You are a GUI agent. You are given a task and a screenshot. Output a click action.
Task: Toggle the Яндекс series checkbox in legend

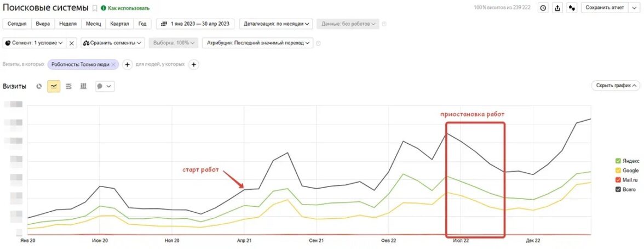click(x=618, y=161)
